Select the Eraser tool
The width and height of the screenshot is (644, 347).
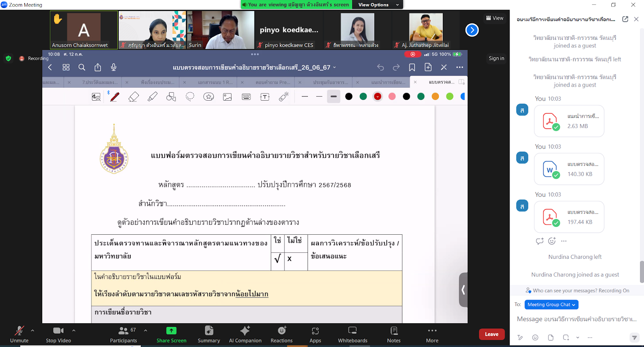click(x=134, y=97)
